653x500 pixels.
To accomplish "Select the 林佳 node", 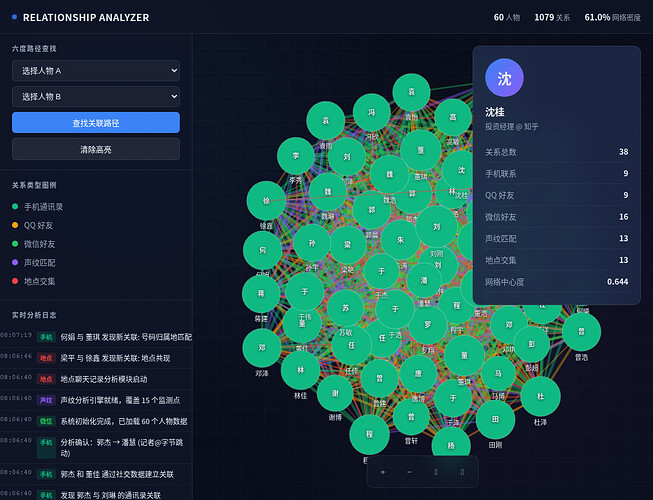I will (x=301, y=370).
